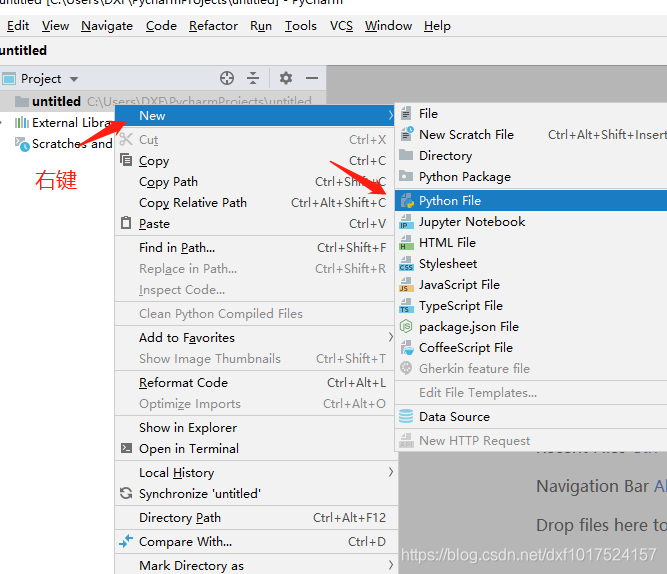
Task: Select Edit File Templates... entry
Action: point(531,392)
